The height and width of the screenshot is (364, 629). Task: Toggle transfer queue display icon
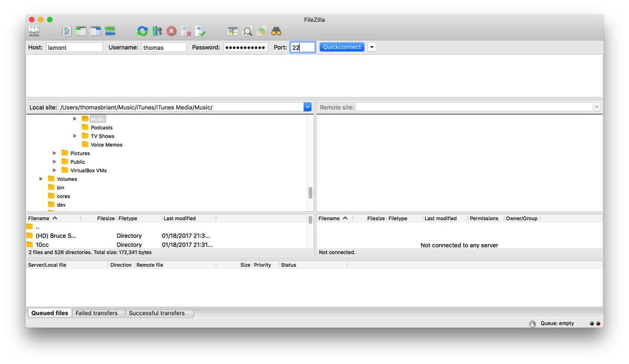pyautogui.click(x=110, y=31)
